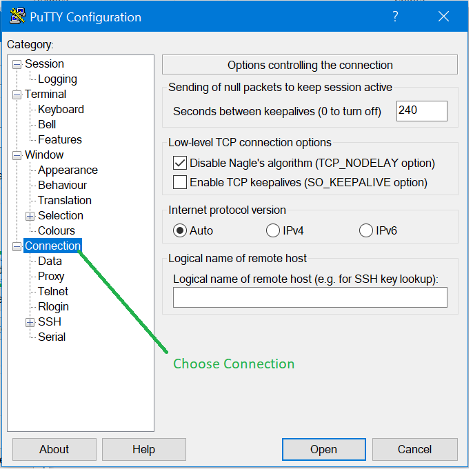This screenshot has width=473, height=476.
Task: Click the question mark help icon
Action: coord(395,17)
